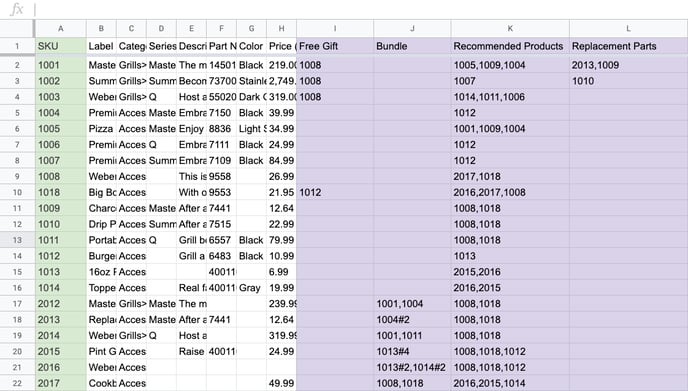Select column I header
Image resolution: width=688 pixels, height=391 pixels.
pyautogui.click(x=335, y=29)
